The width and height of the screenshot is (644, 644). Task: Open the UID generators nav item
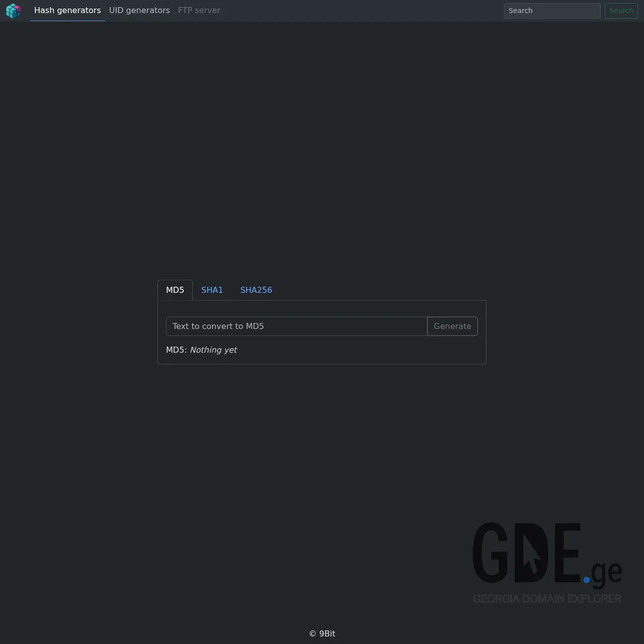139,11
